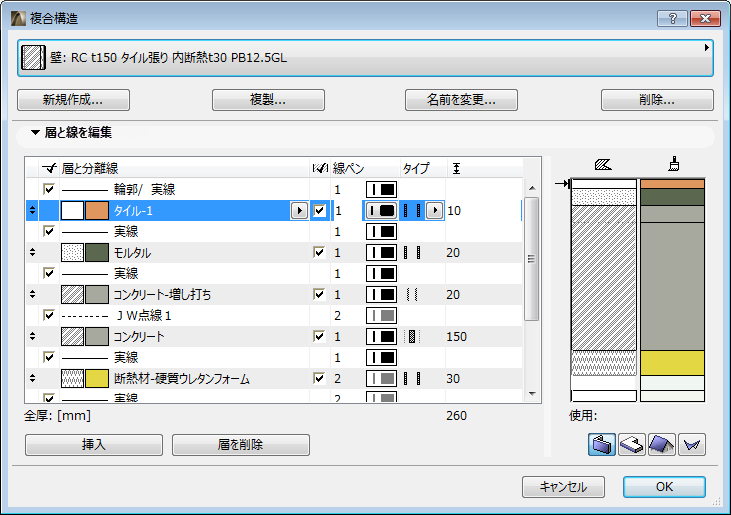Click layer type icon for コンクリート
Screen dimensions: 731x515
click(x=412, y=336)
